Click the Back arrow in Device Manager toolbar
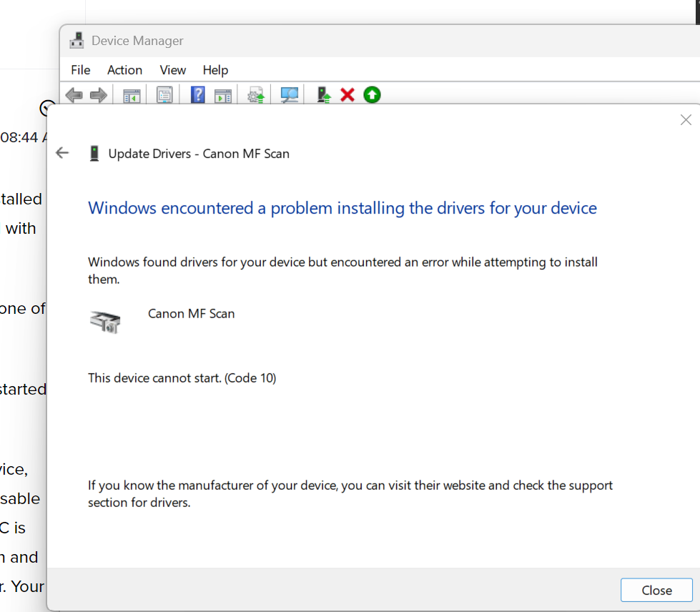Viewport: 700px width, 612px height. point(74,94)
